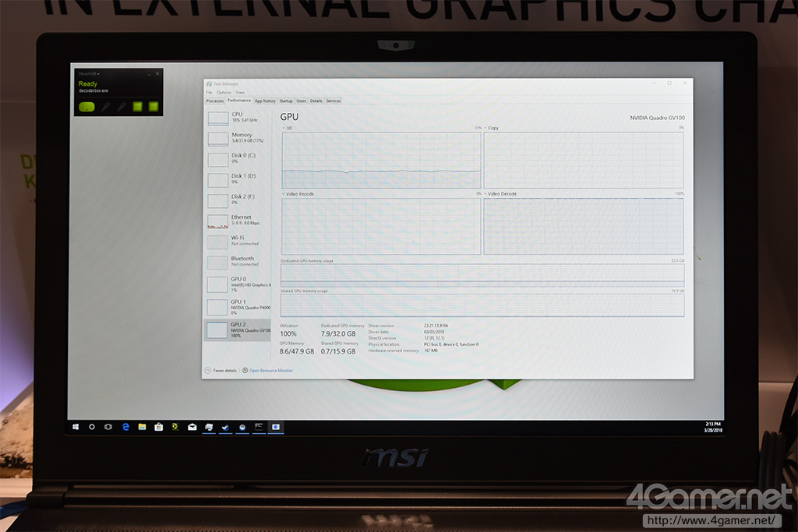The image size is (798, 532).
Task: Open the Windows Start menu
Action: click(x=76, y=427)
